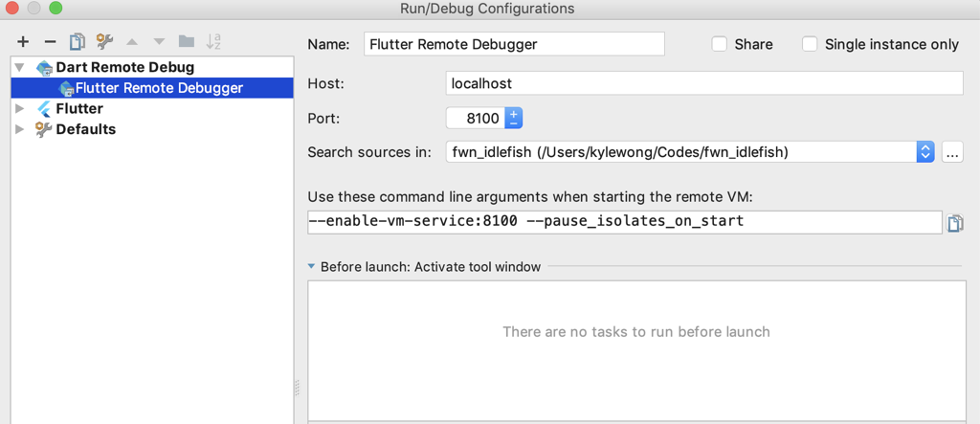Click the Create New Folder icon
Image resolution: width=980 pixels, height=424 pixels.
[187, 42]
